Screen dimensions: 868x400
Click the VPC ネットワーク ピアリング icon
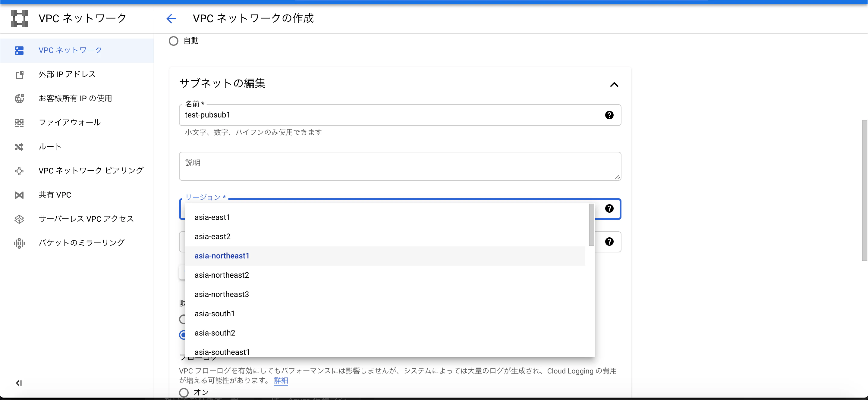(x=19, y=171)
